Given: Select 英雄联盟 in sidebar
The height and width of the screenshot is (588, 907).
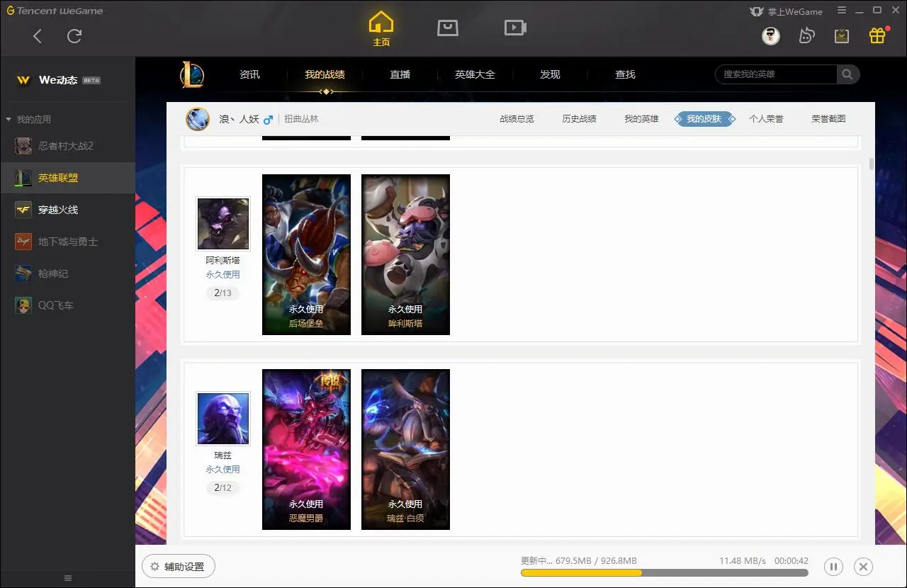Looking at the screenshot, I should 67,178.
